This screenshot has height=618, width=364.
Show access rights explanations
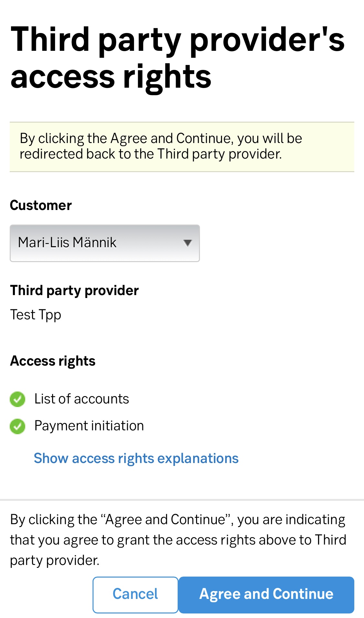coord(136,458)
